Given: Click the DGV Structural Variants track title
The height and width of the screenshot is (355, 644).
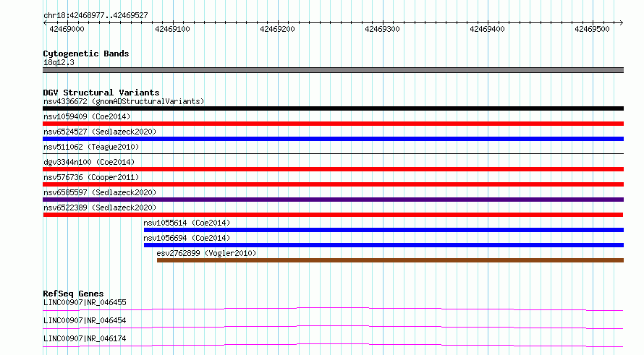Looking at the screenshot, I should coord(101,93).
